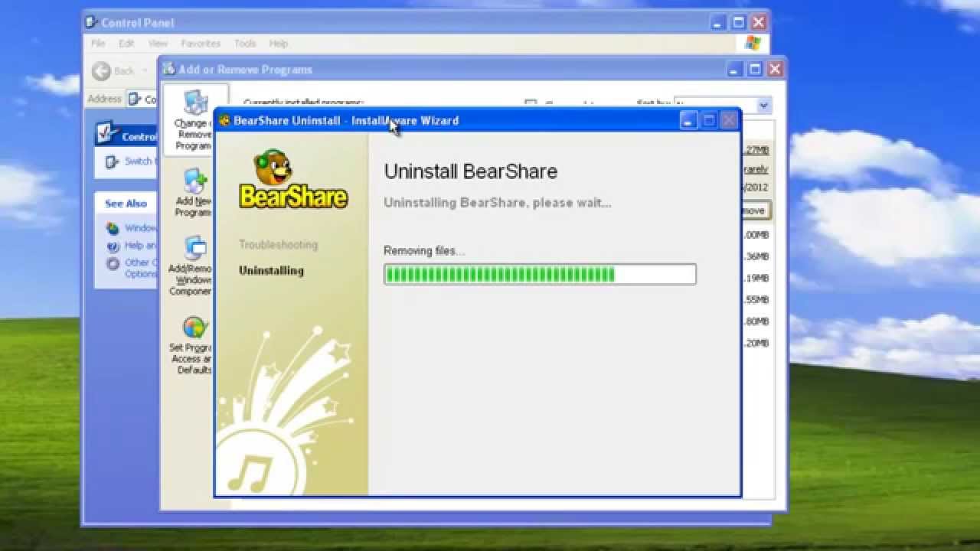Screen dimensions: 980x551
Task: Click the Control Panel sidebar header icon
Action: pos(107,134)
